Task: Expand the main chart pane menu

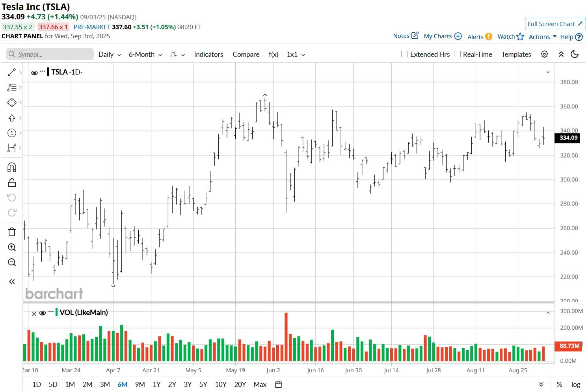Action: (x=548, y=72)
